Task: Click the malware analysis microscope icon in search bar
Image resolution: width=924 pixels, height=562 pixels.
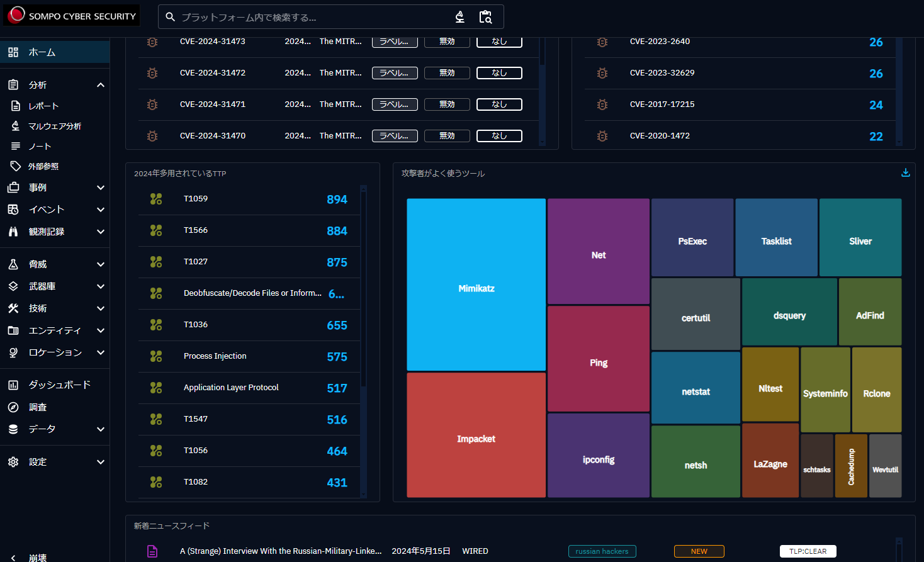Action: tap(460, 17)
